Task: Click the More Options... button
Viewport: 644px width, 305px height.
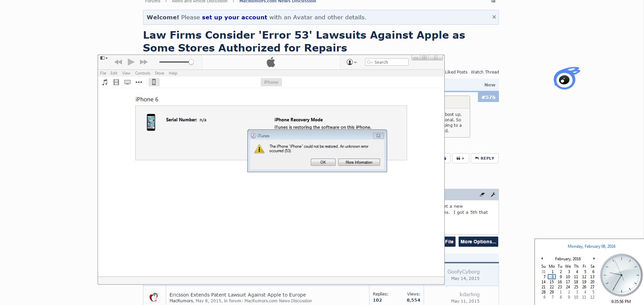Action: coord(478,242)
